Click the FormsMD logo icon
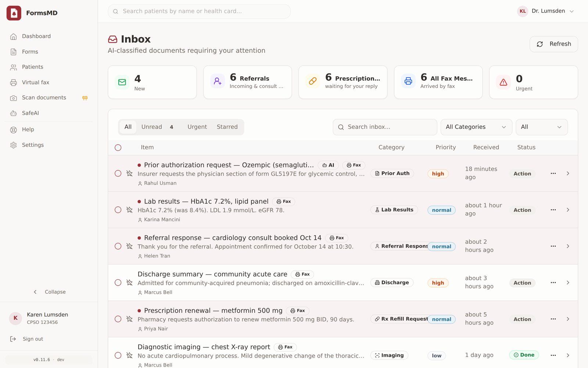588x368 pixels. (x=14, y=13)
